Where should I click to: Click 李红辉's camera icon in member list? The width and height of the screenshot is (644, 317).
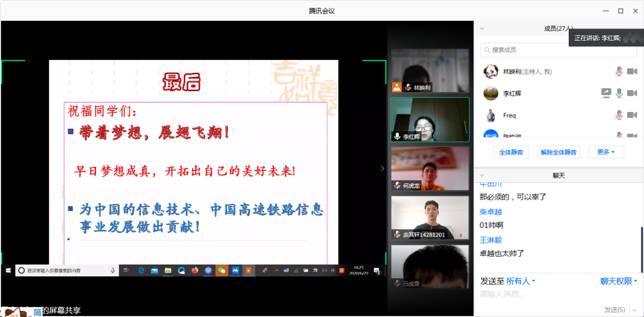point(632,93)
